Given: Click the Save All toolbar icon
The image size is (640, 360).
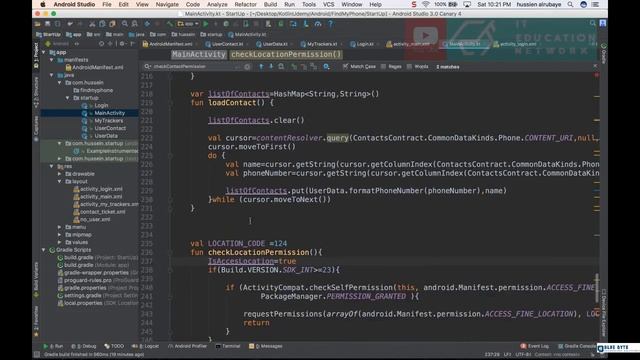Looking at the screenshot, I should 48,24.
